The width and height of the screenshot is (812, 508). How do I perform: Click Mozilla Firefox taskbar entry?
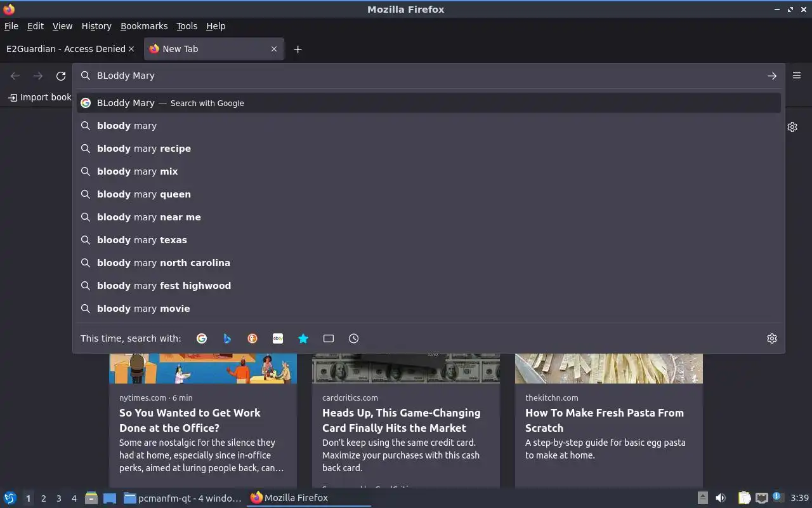point(309,498)
